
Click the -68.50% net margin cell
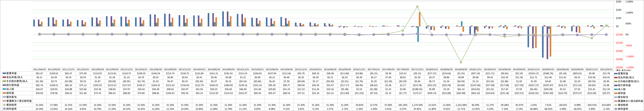point(548,109)
